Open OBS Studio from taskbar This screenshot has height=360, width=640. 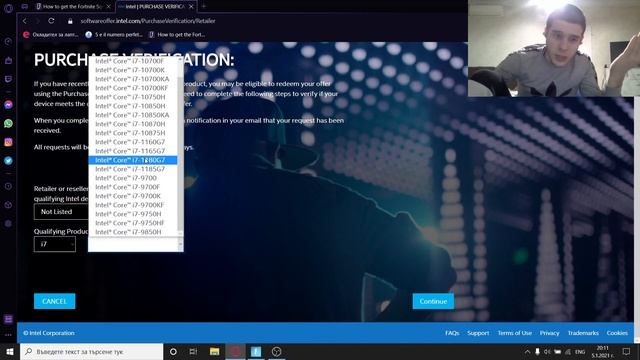(276, 351)
